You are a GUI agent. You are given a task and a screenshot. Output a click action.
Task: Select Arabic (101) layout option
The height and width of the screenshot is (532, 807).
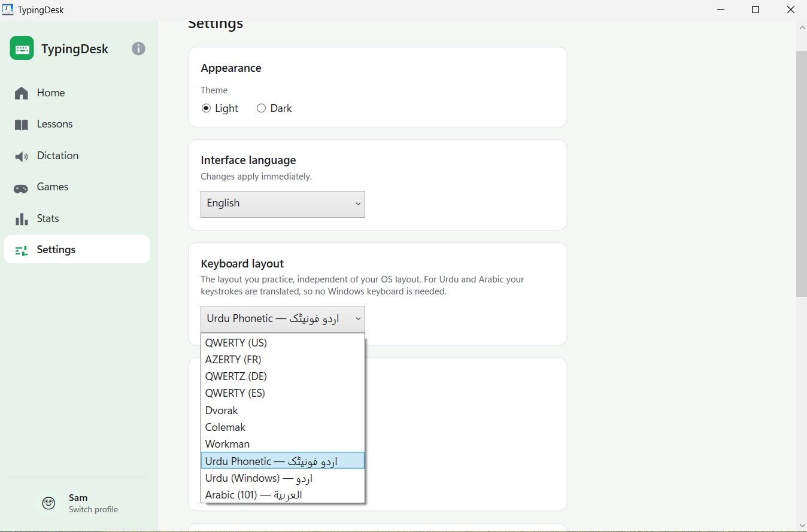click(x=283, y=495)
